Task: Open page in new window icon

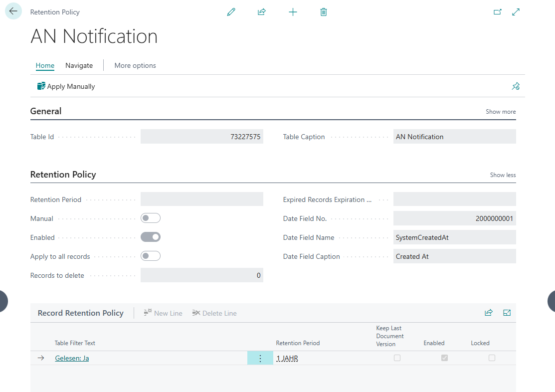Action: tap(497, 12)
